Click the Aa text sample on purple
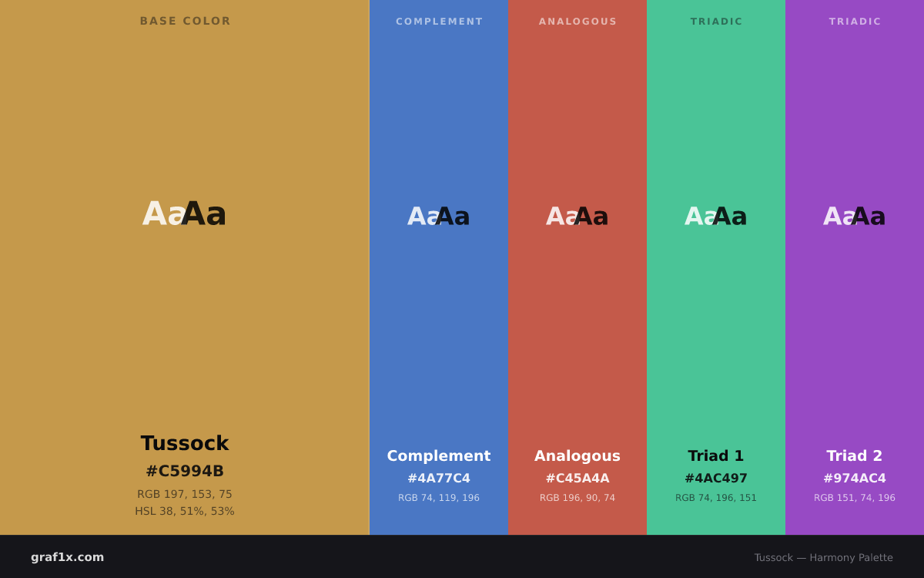Screen dimensions: 924x578 click(x=855, y=217)
